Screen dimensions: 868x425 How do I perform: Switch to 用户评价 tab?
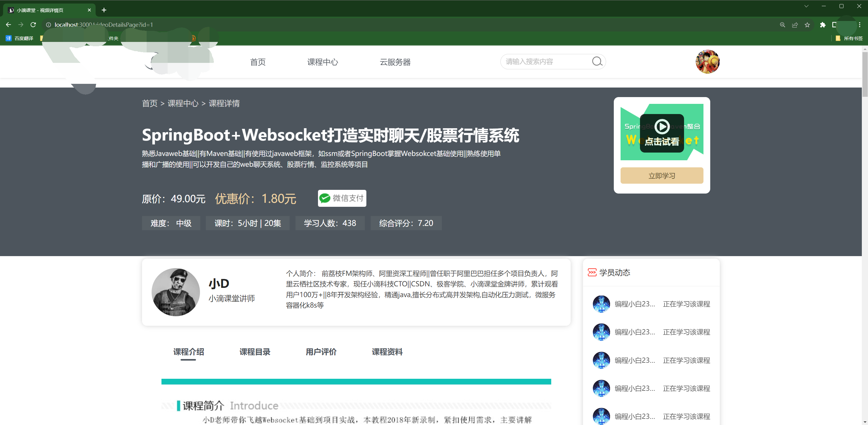(321, 352)
